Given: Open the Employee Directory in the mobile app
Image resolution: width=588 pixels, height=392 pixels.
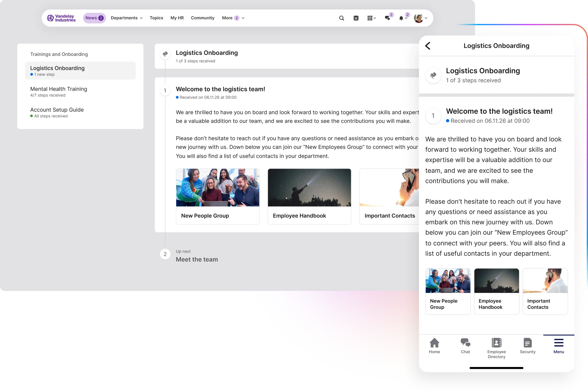Looking at the screenshot, I should pos(496,346).
